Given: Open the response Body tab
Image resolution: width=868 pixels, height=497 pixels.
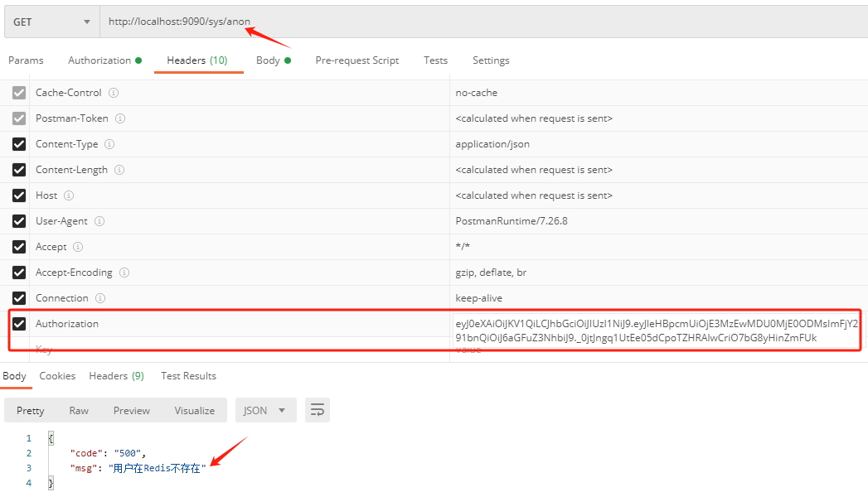Looking at the screenshot, I should [14, 376].
